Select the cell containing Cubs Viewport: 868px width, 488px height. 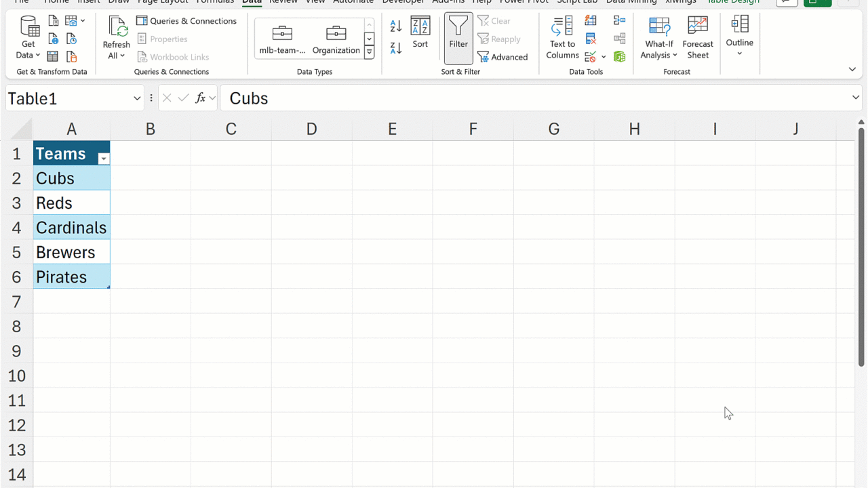point(71,178)
